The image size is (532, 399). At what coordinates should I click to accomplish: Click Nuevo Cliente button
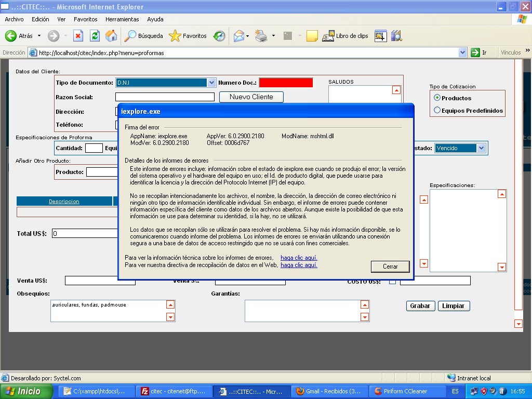(x=251, y=97)
